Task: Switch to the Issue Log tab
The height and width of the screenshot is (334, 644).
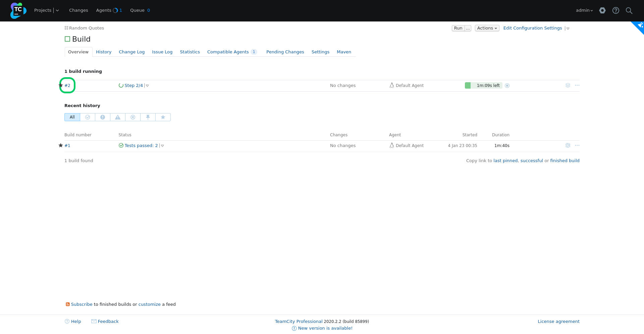Action: (162, 52)
